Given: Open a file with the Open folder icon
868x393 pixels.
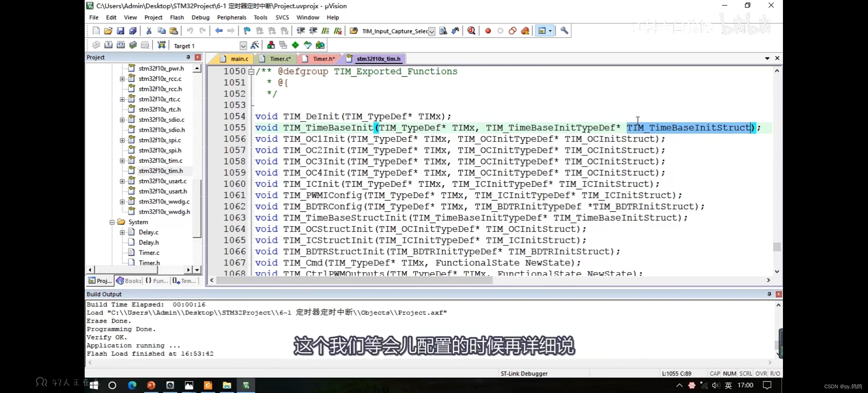Looking at the screenshot, I should [108, 31].
